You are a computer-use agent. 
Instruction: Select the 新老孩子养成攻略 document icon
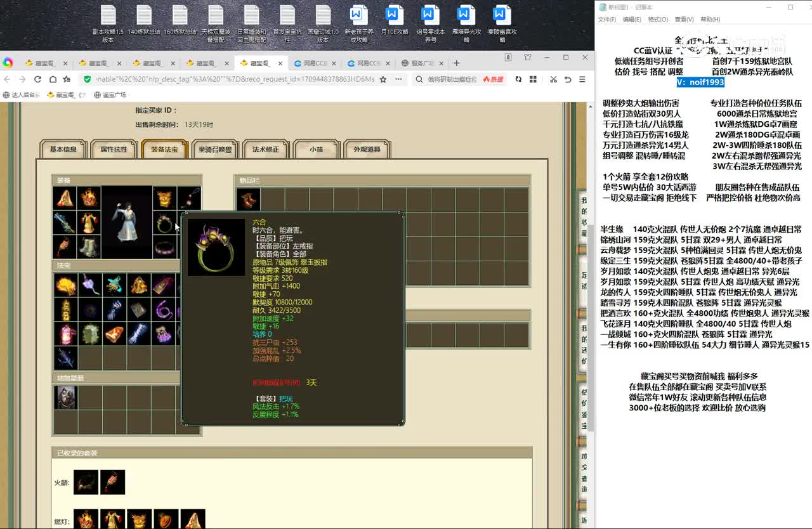[358, 24]
